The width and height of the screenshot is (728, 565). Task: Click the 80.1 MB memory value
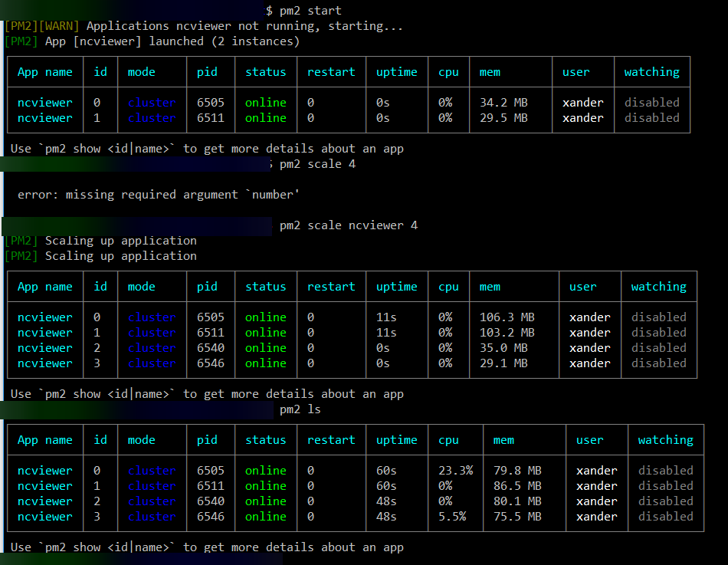(518, 501)
